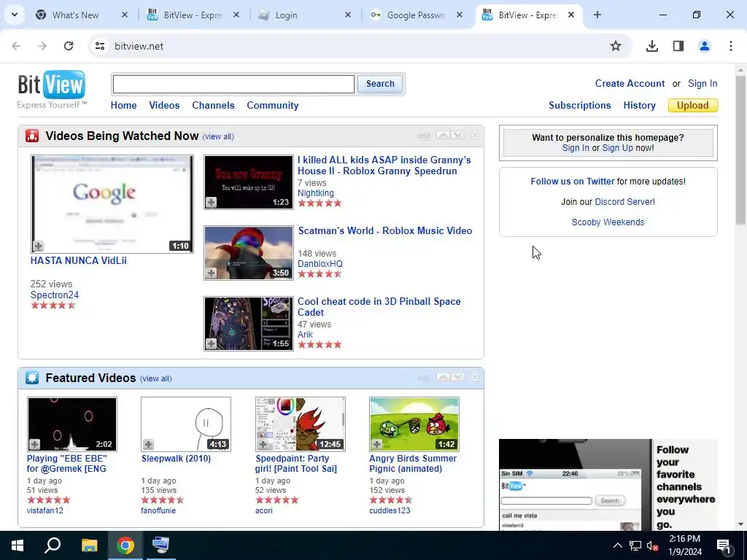The height and width of the screenshot is (560, 747).
Task: Click the browser forward arrow
Action: pyautogui.click(x=42, y=46)
